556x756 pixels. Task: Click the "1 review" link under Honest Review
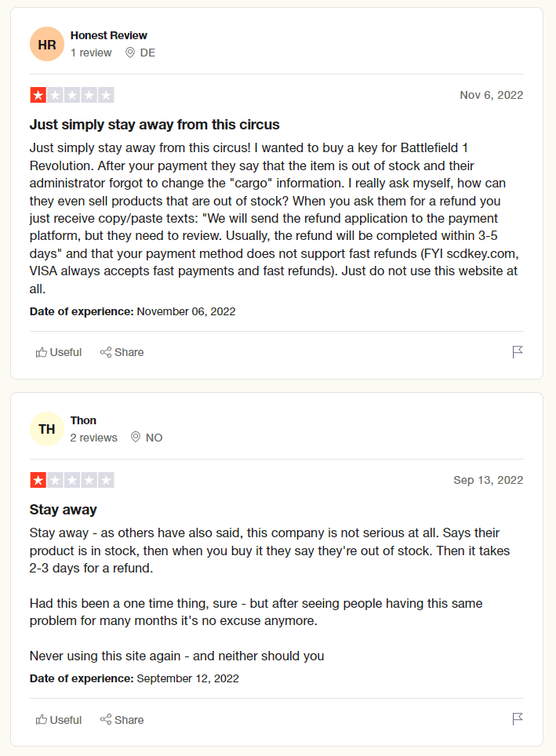(91, 53)
